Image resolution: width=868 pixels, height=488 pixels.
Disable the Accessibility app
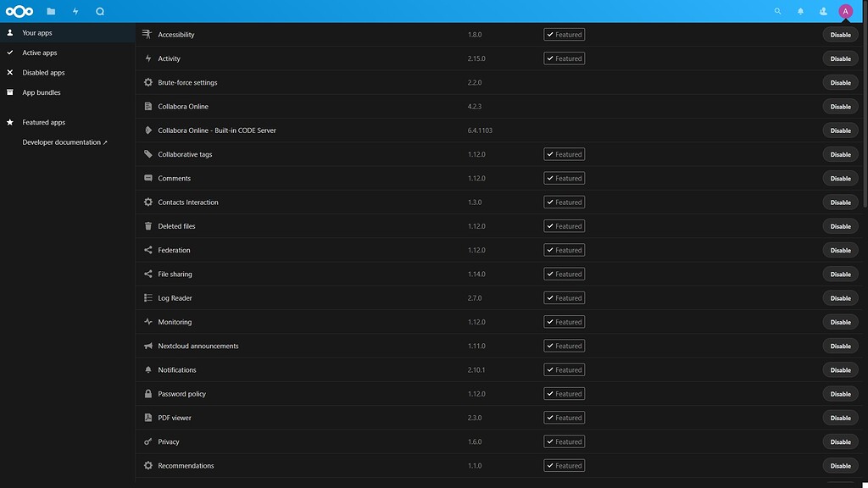pos(840,35)
